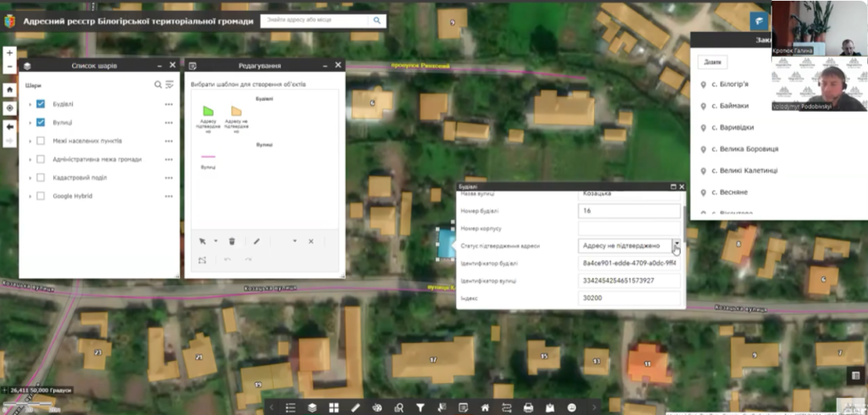Select the filter funnel tool
This screenshot has width=868, height=415.
click(x=420, y=407)
